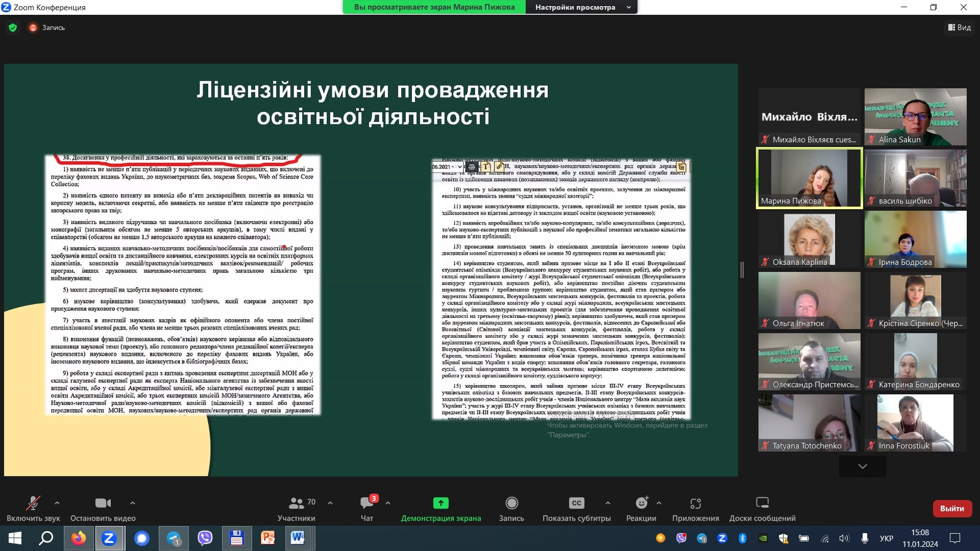The image size is (980, 551).
Task: Open Windows taskbar search
Action: 46,538
